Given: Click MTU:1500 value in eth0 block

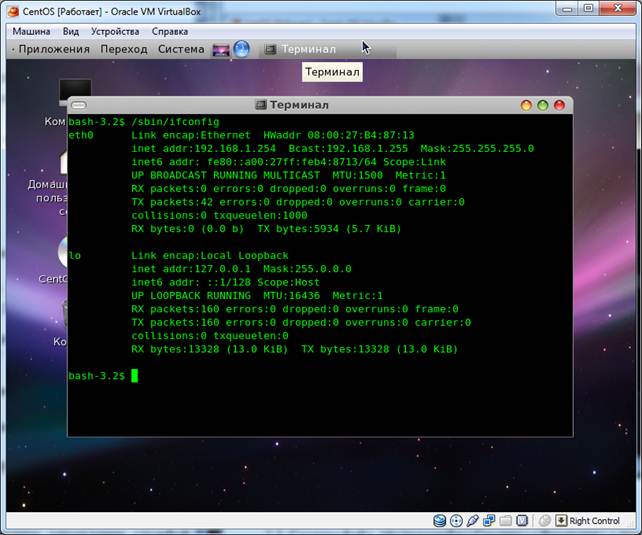Looking at the screenshot, I should [357, 175].
